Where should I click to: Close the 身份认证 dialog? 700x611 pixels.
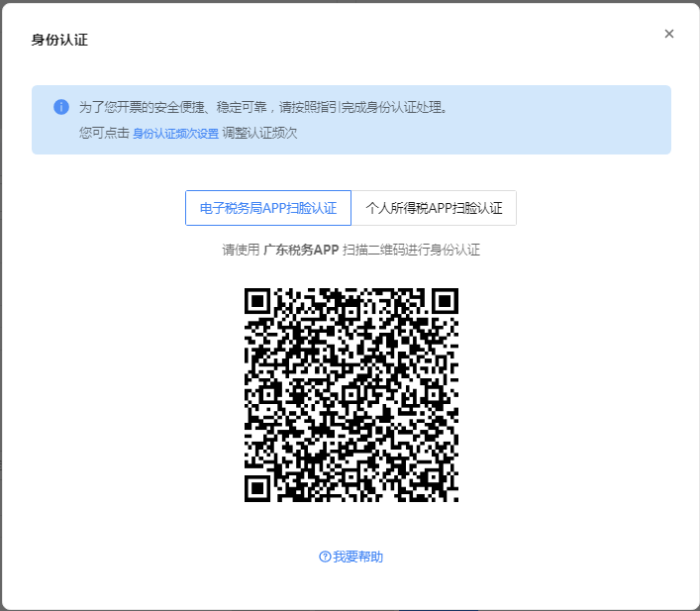pos(668,34)
